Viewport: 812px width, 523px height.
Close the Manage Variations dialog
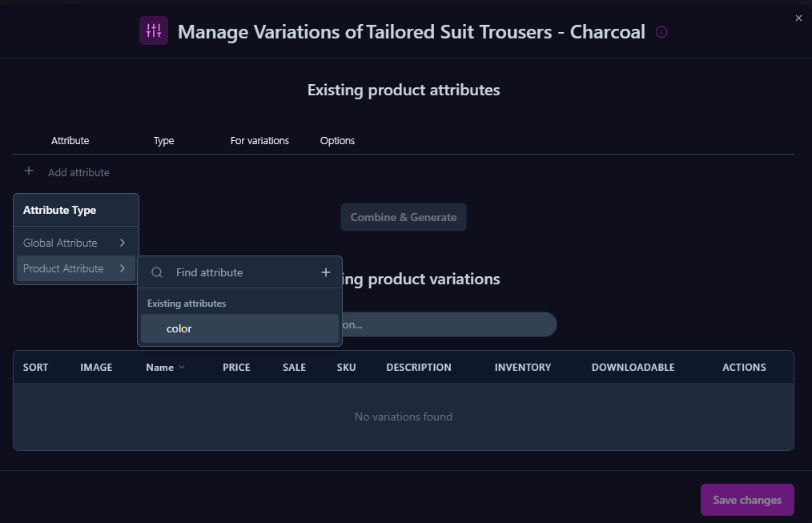(x=798, y=18)
